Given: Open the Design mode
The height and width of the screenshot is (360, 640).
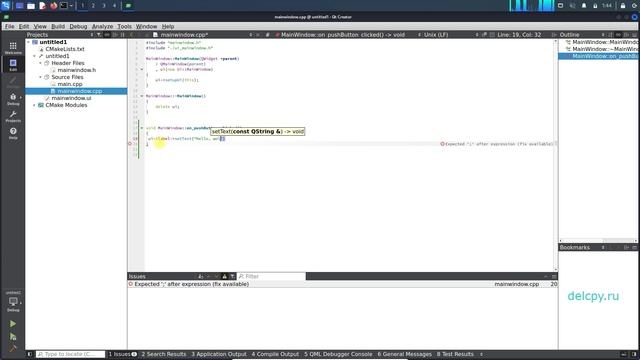Looking at the screenshot, I should pos(13,82).
